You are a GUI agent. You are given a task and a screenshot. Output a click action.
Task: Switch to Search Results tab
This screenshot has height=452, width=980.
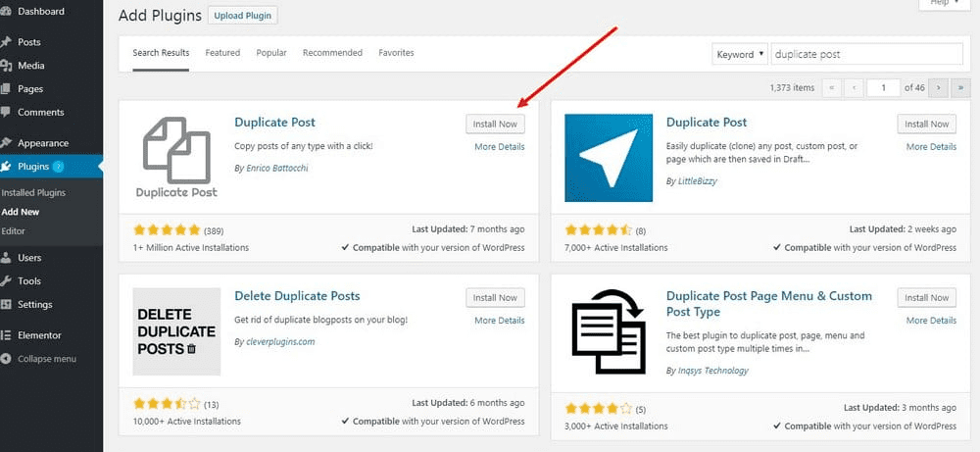(161, 53)
